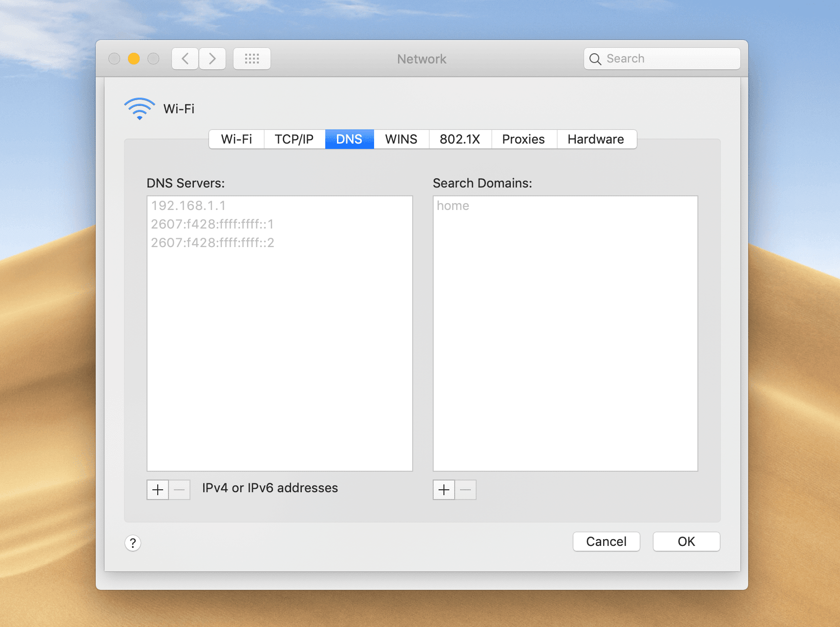Switch to the TCP/IP tab
Screen dimensions: 840x627
pos(294,139)
